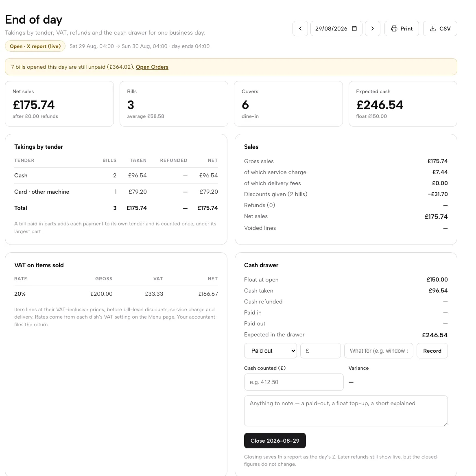Click the average £58.58 text
This screenshot has height=476, width=476.
[x=146, y=116]
